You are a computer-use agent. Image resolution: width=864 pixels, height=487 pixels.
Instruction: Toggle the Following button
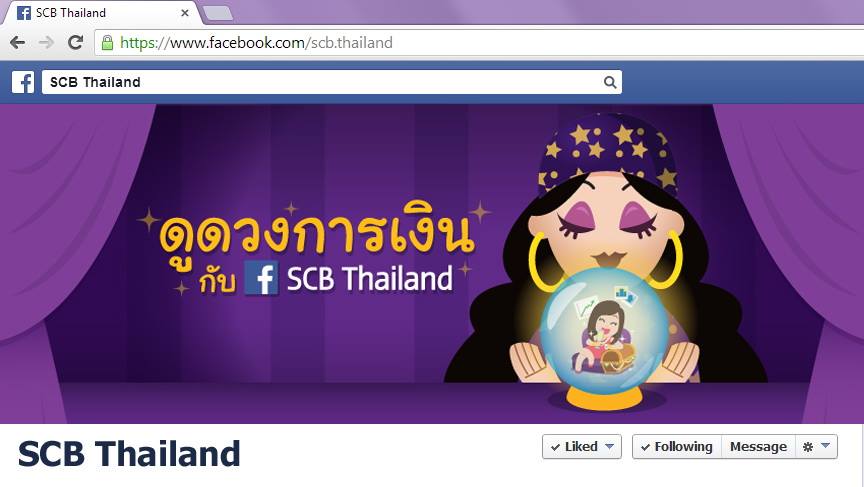677,446
